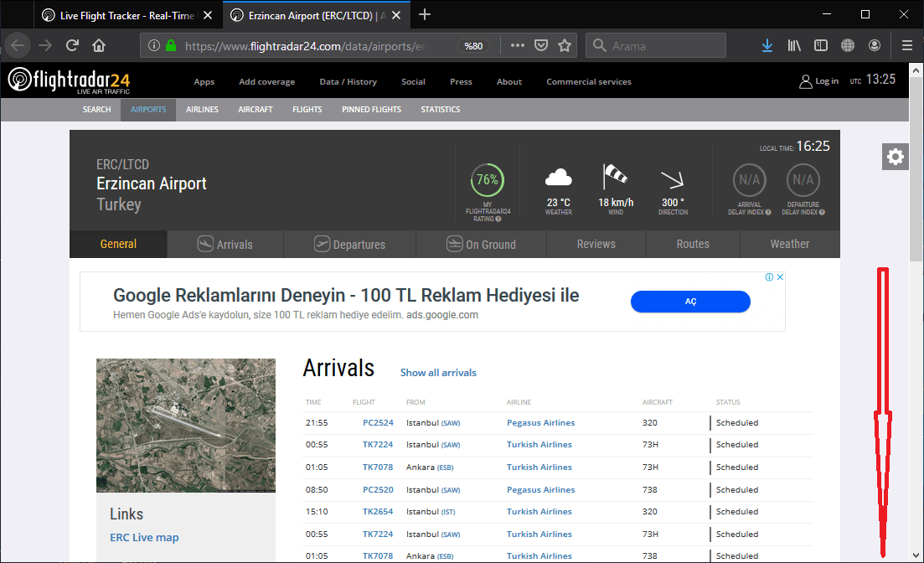
Task: Open the ERC Live map link
Action: pyautogui.click(x=144, y=538)
